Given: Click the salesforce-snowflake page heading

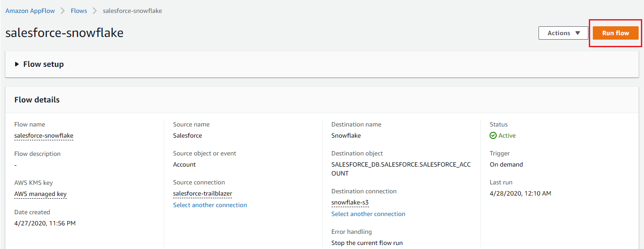Looking at the screenshot, I should [x=65, y=33].
